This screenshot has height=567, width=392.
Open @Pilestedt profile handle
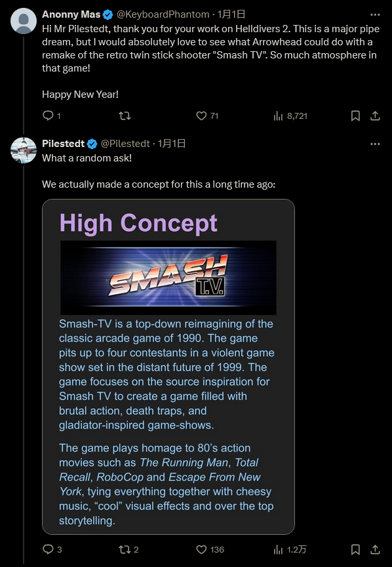point(125,144)
